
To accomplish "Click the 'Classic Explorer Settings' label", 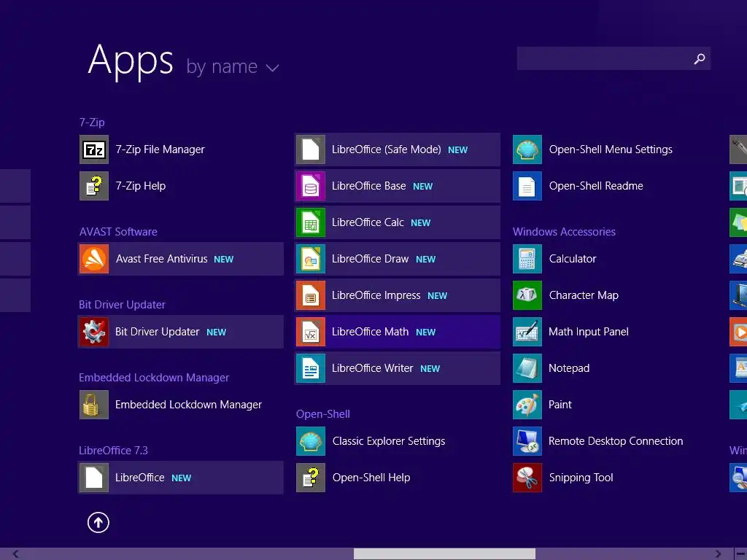I will coord(389,441).
